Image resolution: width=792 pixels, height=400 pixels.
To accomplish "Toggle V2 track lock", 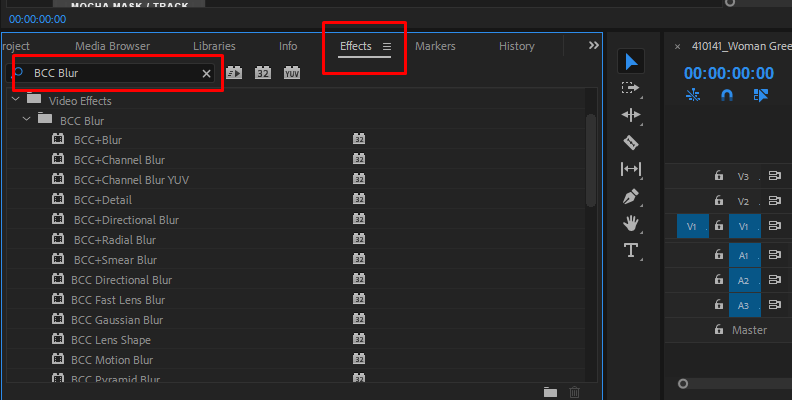I will click(718, 201).
